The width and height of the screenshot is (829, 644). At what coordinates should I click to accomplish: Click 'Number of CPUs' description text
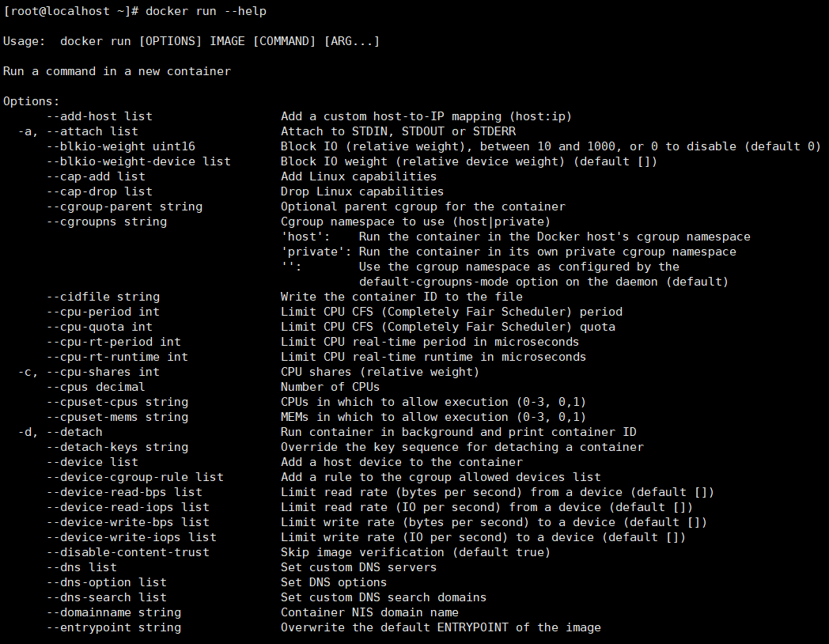click(330, 387)
